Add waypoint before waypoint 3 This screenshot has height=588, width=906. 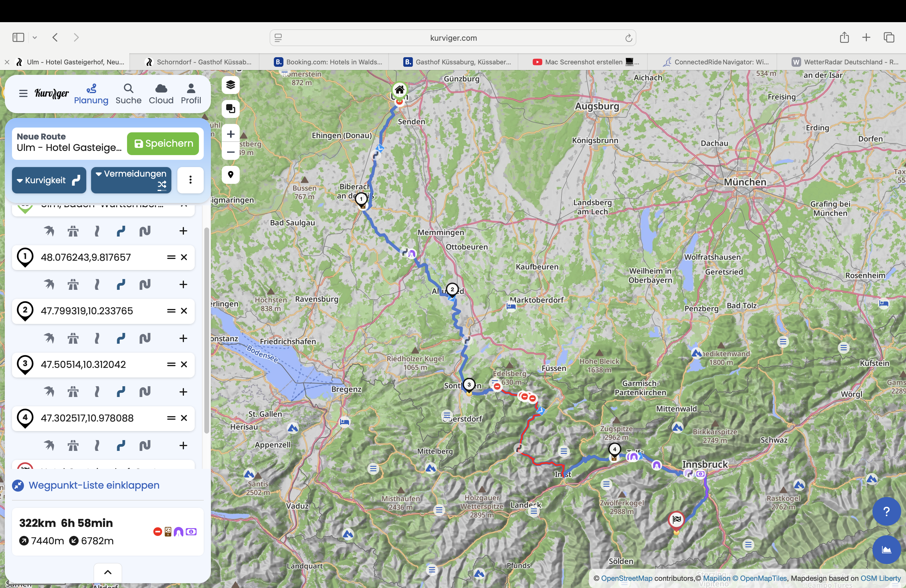click(x=183, y=338)
